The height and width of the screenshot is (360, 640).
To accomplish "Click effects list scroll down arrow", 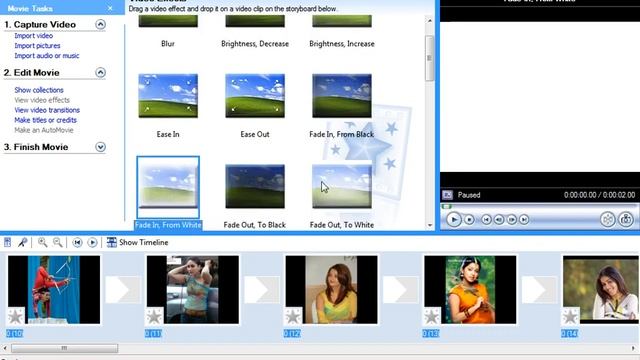I will click(429, 225).
